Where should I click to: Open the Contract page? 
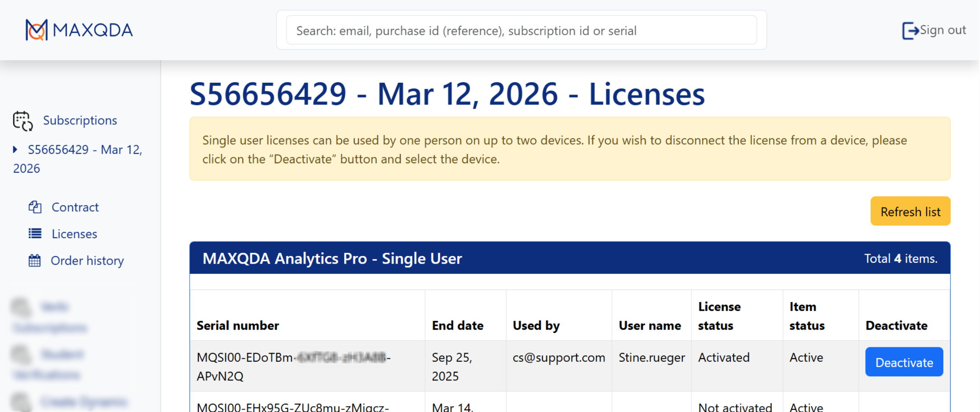[75, 207]
